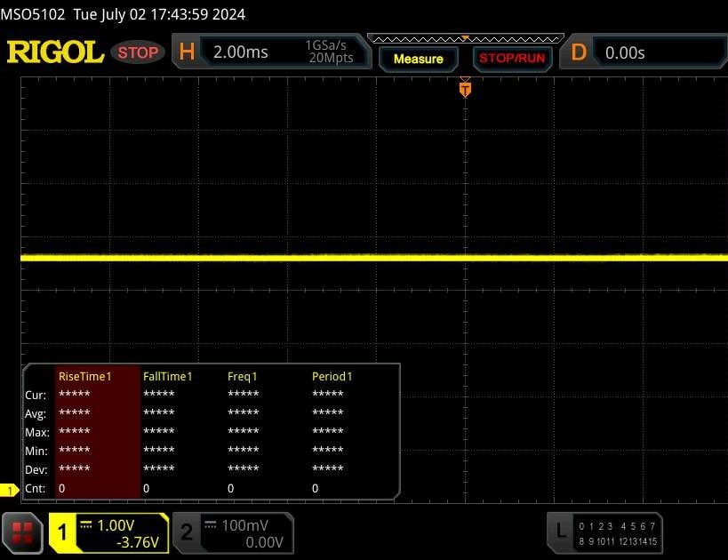The height and width of the screenshot is (560, 728).
Task: Click the date and time header text
Action: (x=159, y=14)
